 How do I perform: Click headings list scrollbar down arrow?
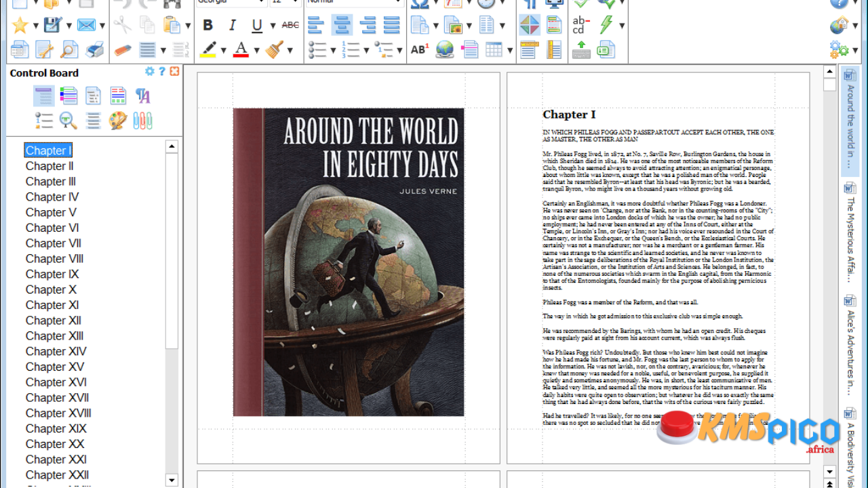coord(172,481)
